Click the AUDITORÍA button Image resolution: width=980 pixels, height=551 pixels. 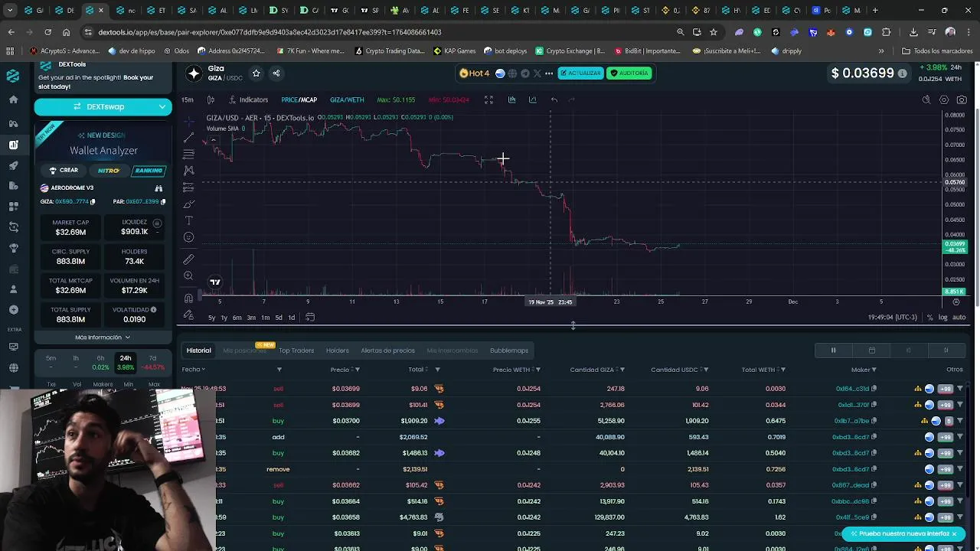coord(629,73)
